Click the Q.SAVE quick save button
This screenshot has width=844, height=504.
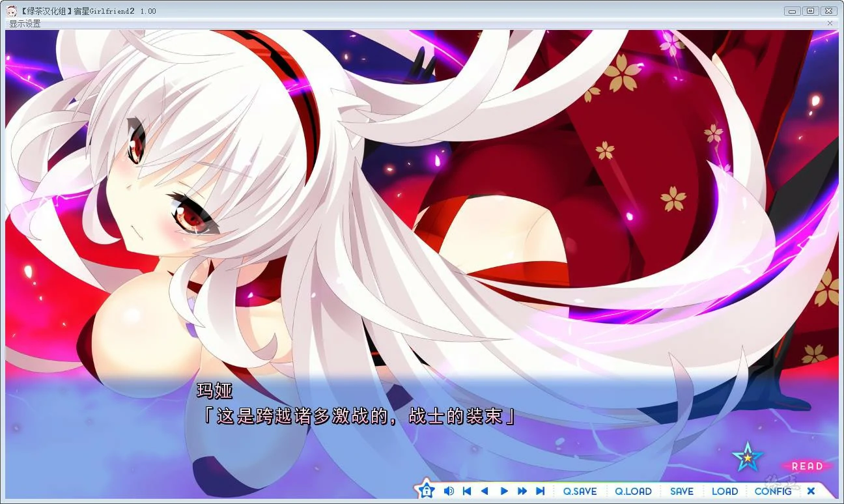point(580,492)
